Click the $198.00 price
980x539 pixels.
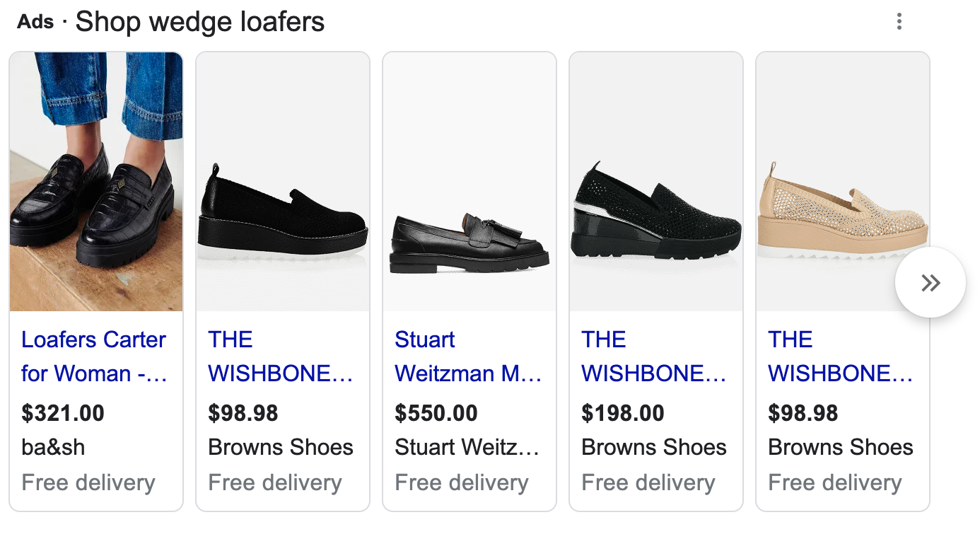tap(623, 413)
